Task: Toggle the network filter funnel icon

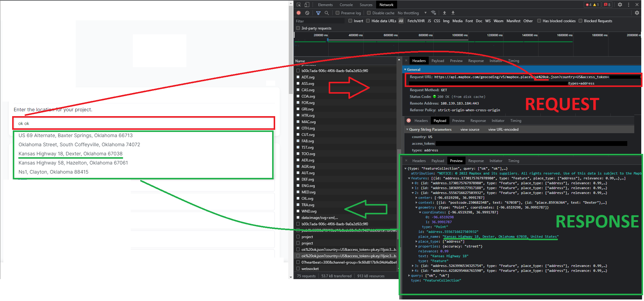Action: 318,13
